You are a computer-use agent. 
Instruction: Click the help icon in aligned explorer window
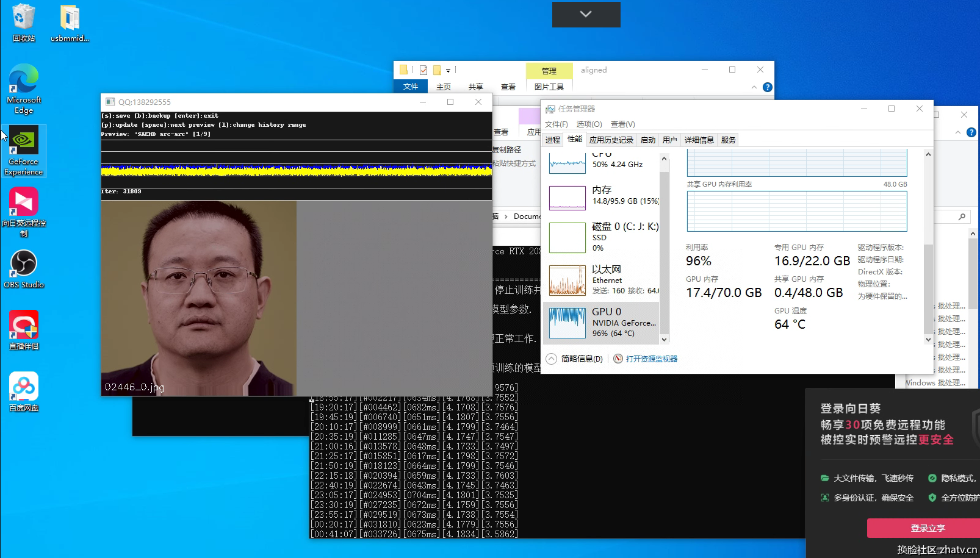coord(768,87)
